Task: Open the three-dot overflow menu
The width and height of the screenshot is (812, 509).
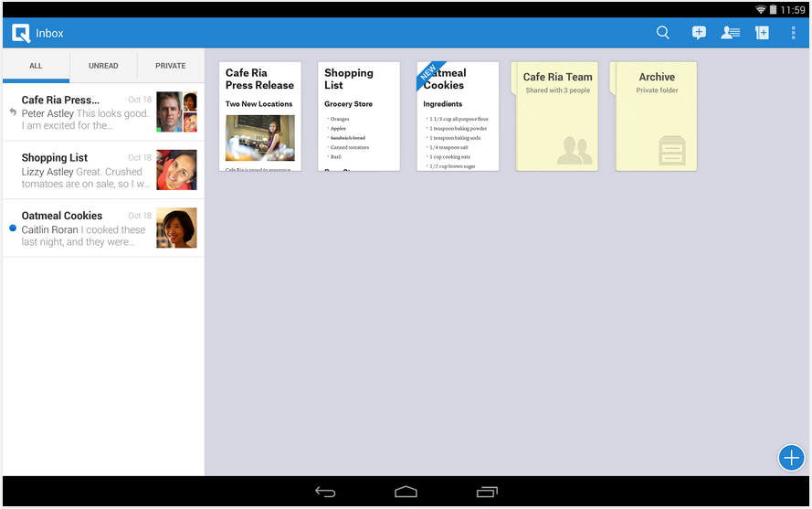Action: (793, 33)
